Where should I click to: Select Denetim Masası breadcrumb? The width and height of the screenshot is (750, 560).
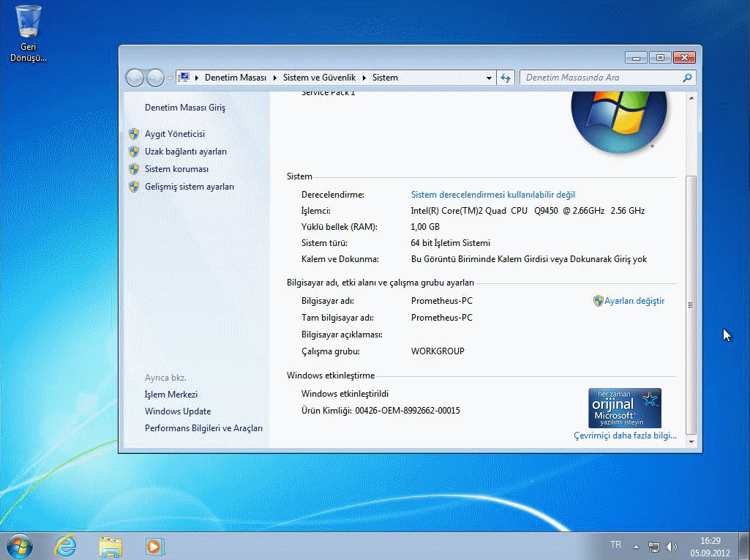click(x=236, y=78)
